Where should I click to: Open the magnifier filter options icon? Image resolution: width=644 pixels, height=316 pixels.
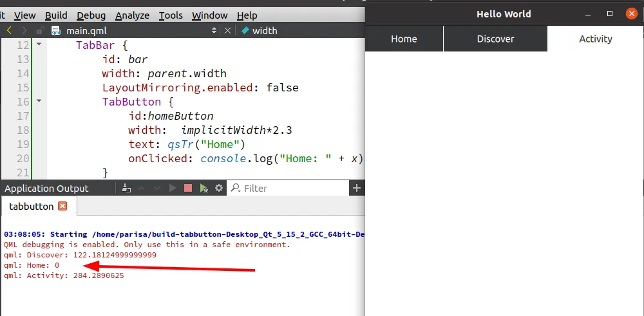236,188
